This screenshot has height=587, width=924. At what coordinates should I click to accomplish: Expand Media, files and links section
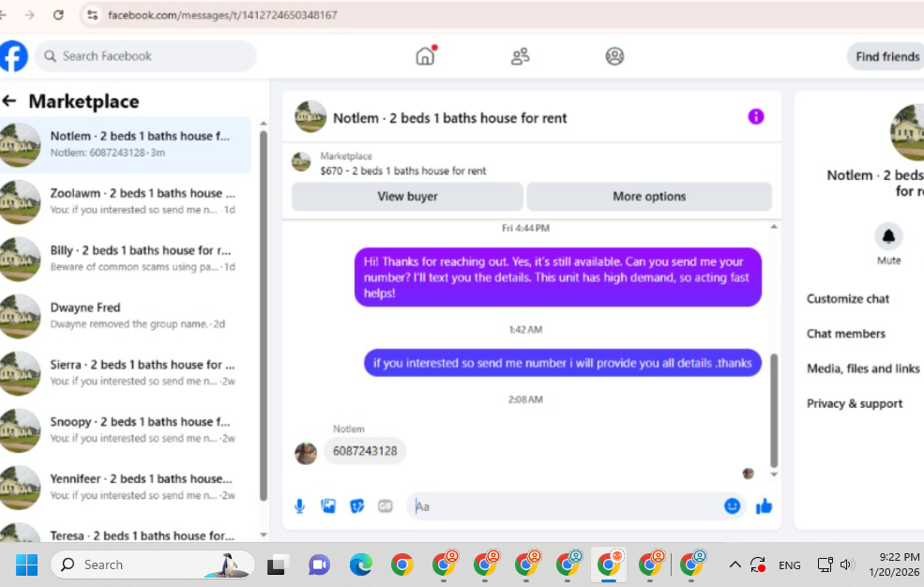pyautogui.click(x=863, y=368)
